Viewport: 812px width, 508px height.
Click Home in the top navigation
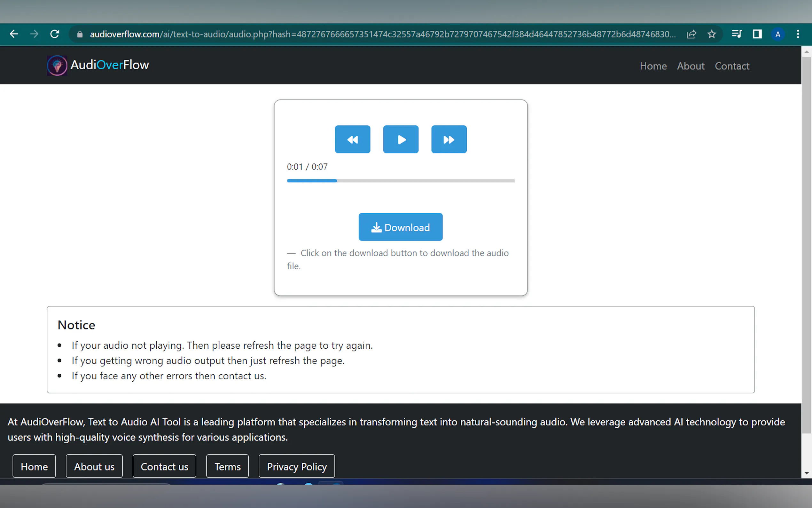[x=653, y=66]
